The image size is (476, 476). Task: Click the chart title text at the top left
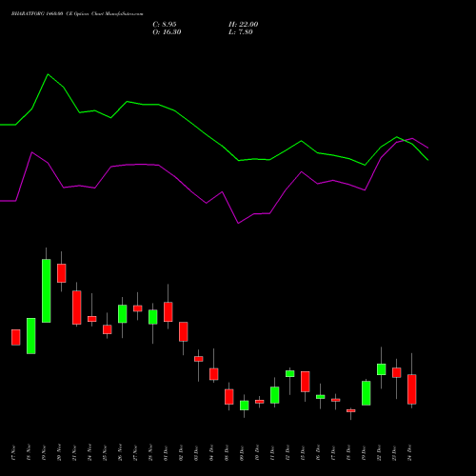(x=77, y=14)
